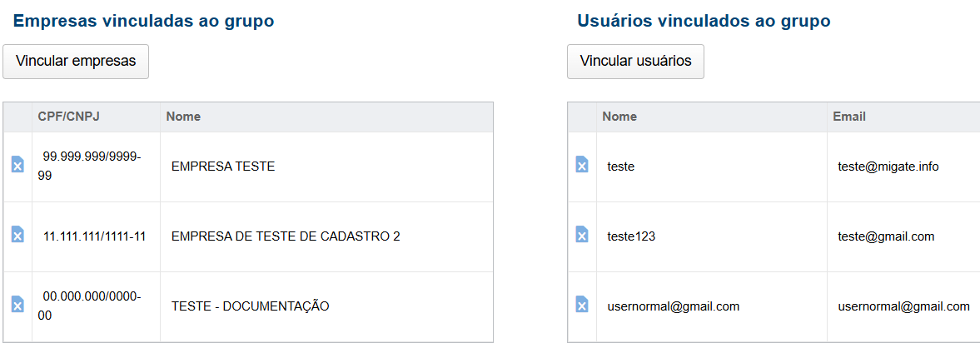Unlink user teste123 with its remove icon
The image size is (980, 358).
tap(582, 236)
